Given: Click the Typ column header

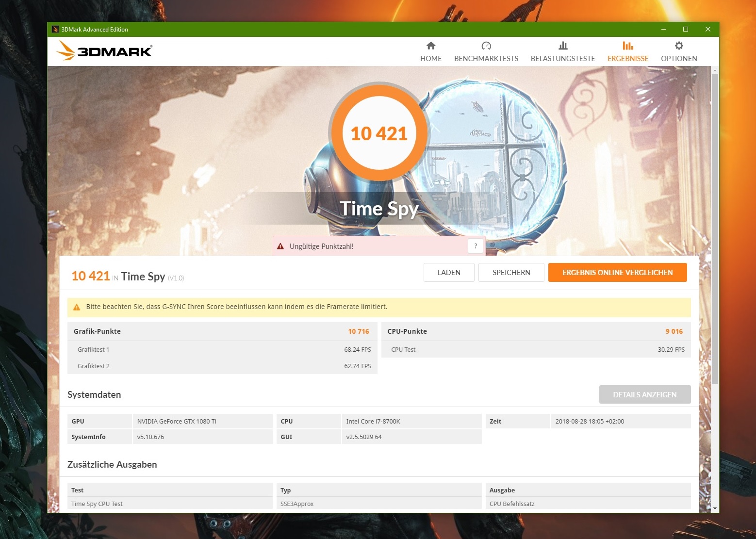Looking at the screenshot, I should 379,490.
